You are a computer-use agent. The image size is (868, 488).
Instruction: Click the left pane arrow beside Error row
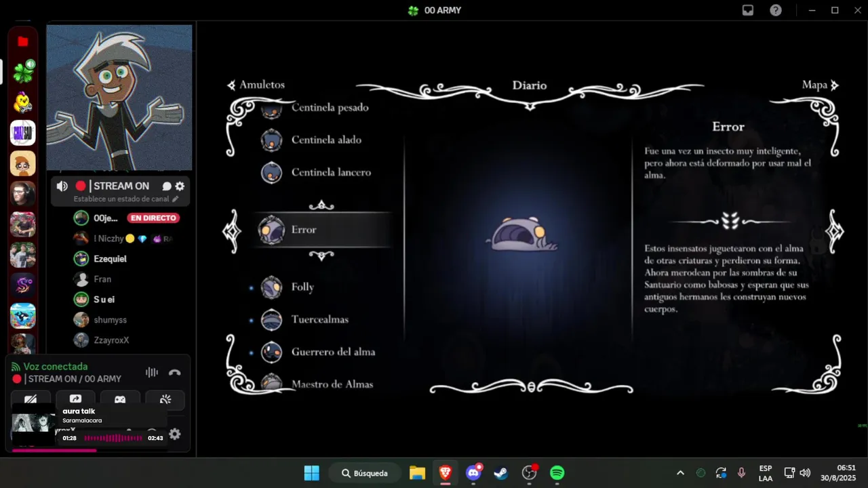232,231
